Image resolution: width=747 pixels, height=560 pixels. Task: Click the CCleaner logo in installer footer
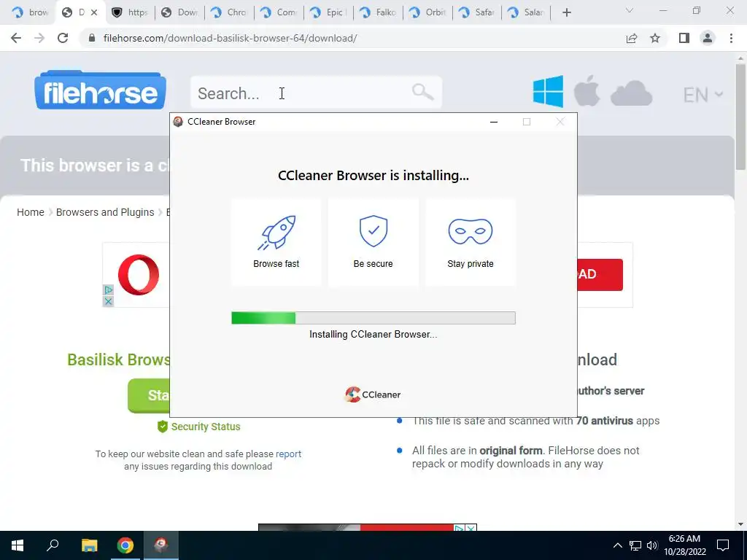(373, 394)
